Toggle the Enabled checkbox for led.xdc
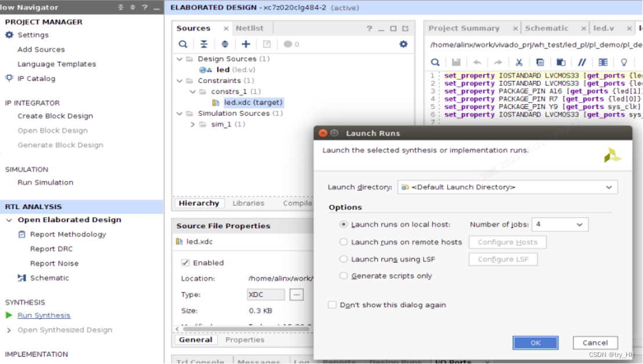Screen dimensions: 643x364 click(185, 263)
